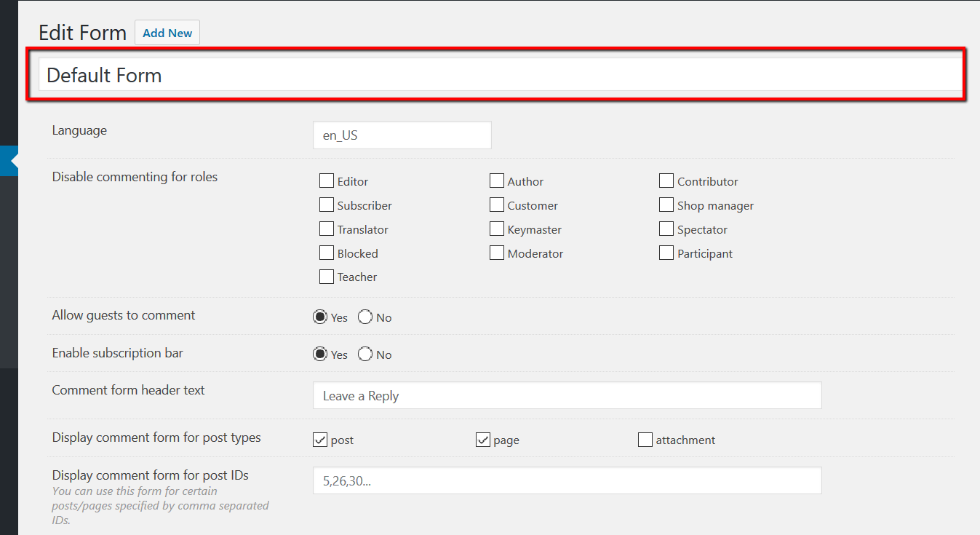This screenshot has width=980, height=535.
Task: Check the Moderator checkbox
Action: point(497,253)
